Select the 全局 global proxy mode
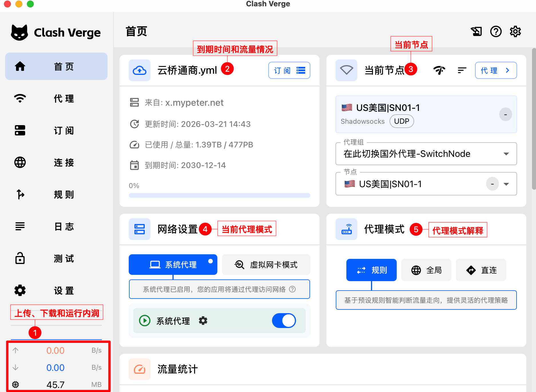The image size is (536, 392). [x=426, y=270]
